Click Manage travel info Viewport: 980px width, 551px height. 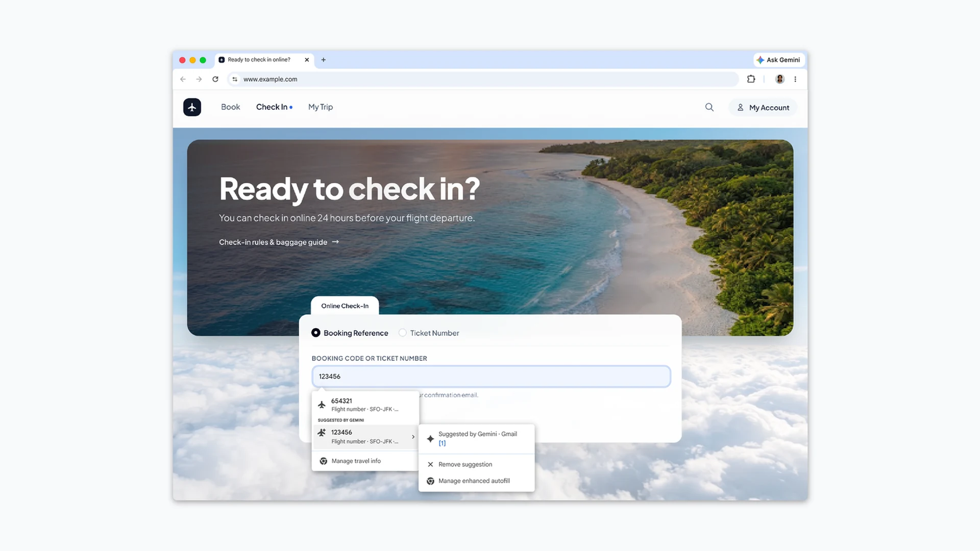pos(365,461)
